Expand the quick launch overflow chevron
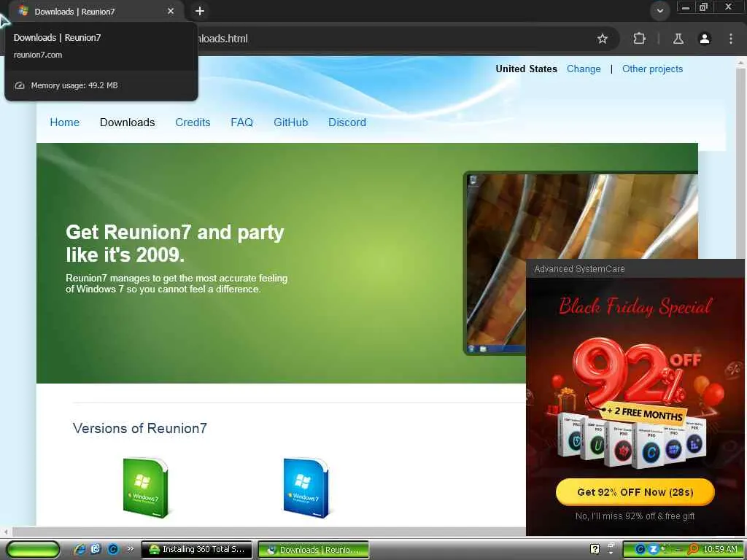 130,550
